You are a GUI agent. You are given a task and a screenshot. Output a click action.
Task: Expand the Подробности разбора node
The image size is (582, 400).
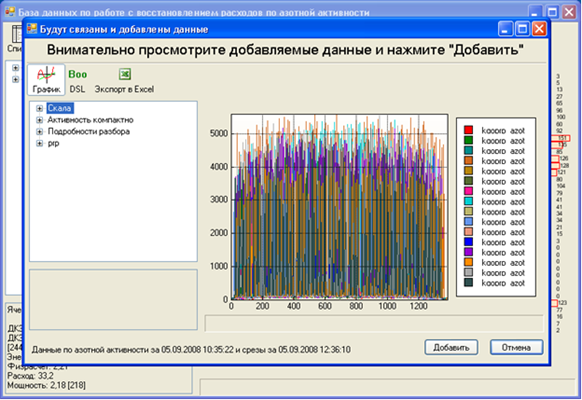coord(39,132)
